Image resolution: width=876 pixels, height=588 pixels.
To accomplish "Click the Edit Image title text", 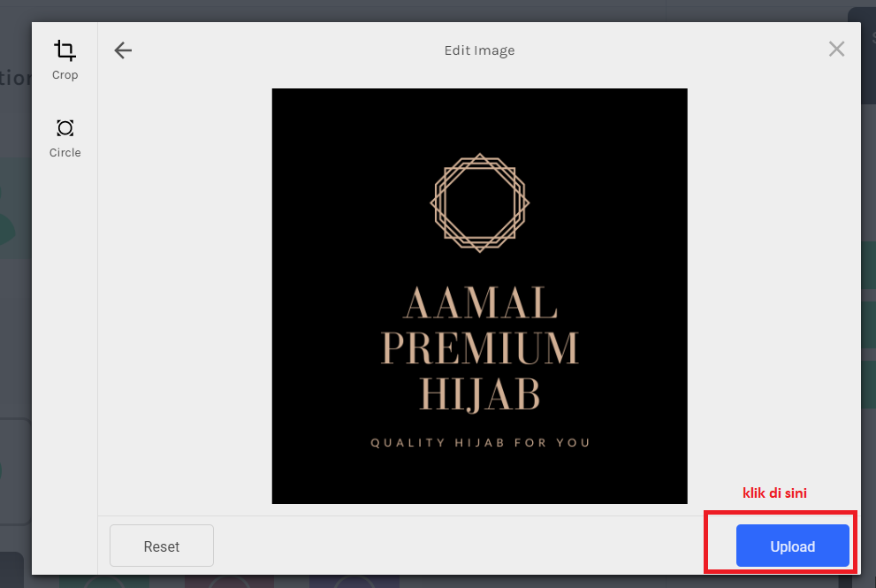I will [479, 50].
